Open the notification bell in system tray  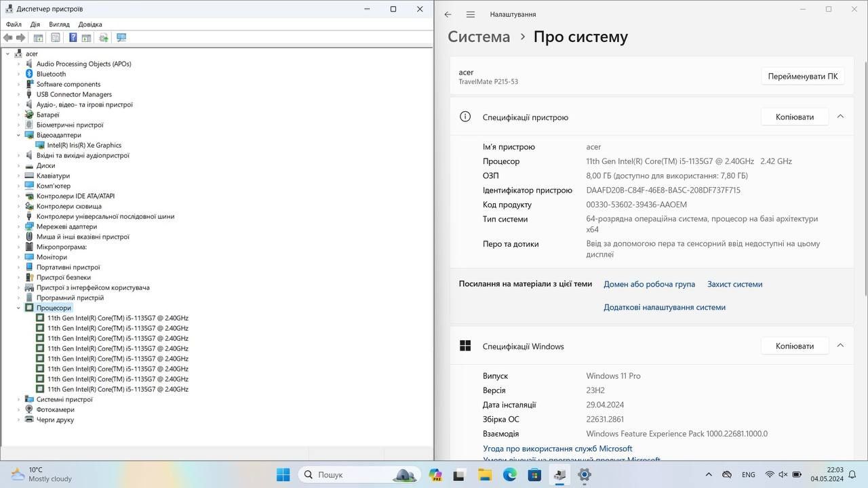pos(853,474)
